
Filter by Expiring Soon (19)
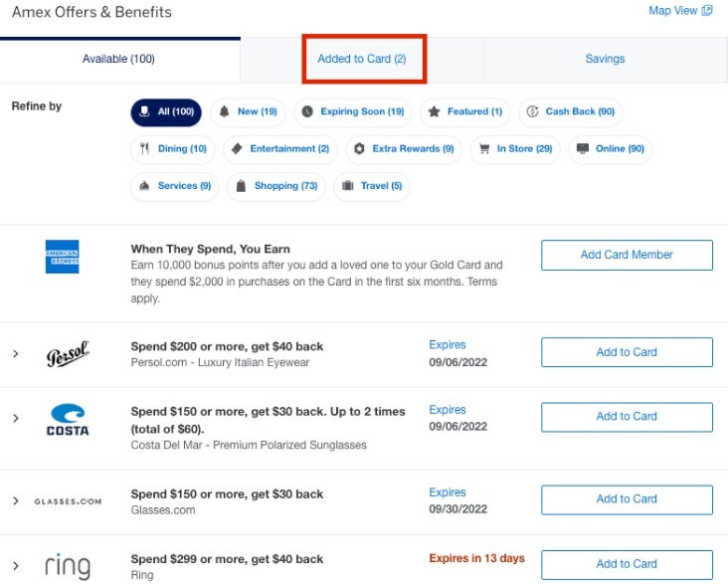[x=353, y=112]
